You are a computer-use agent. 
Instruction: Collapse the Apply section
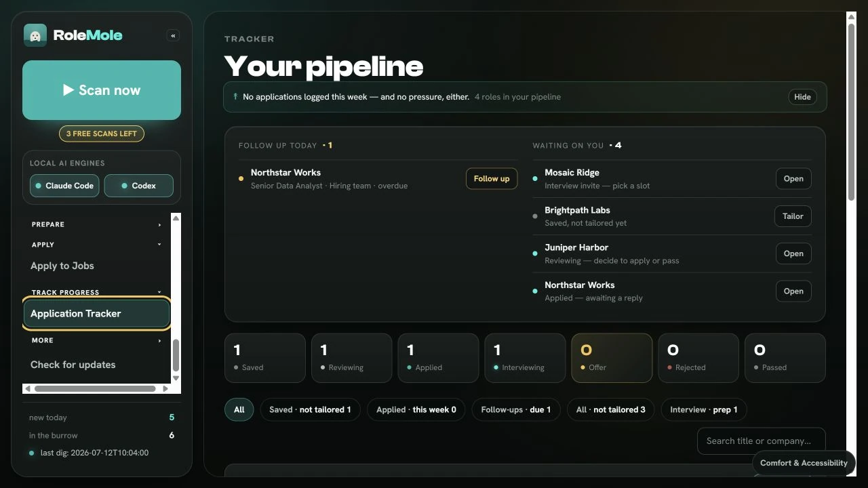pos(96,245)
